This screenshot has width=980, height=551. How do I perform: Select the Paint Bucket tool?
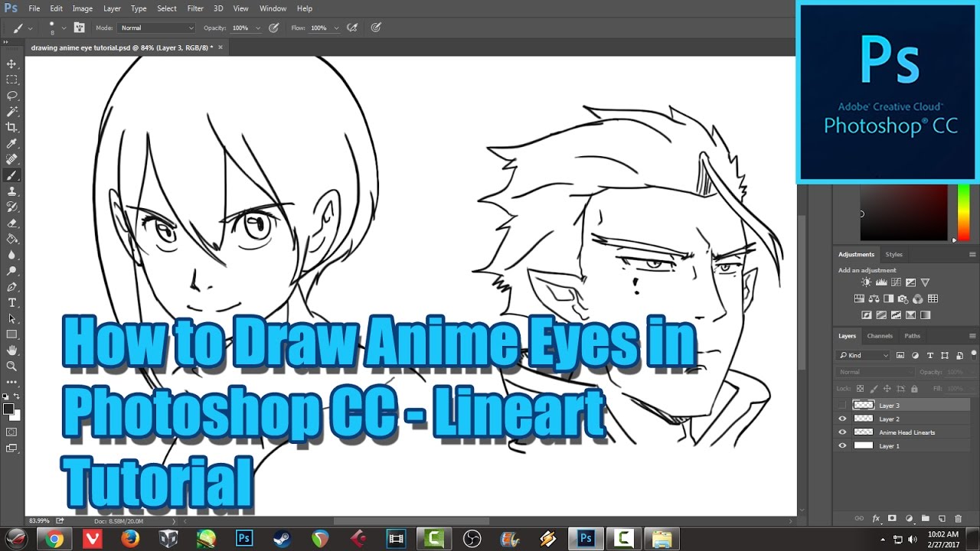click(11, 239)
